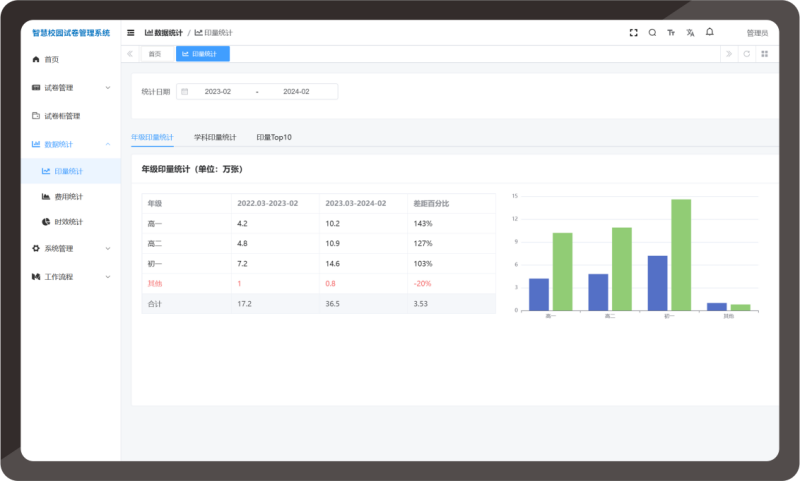Open the 首页 sidebar item
800x481 pixels.
(x=70, y=59)
